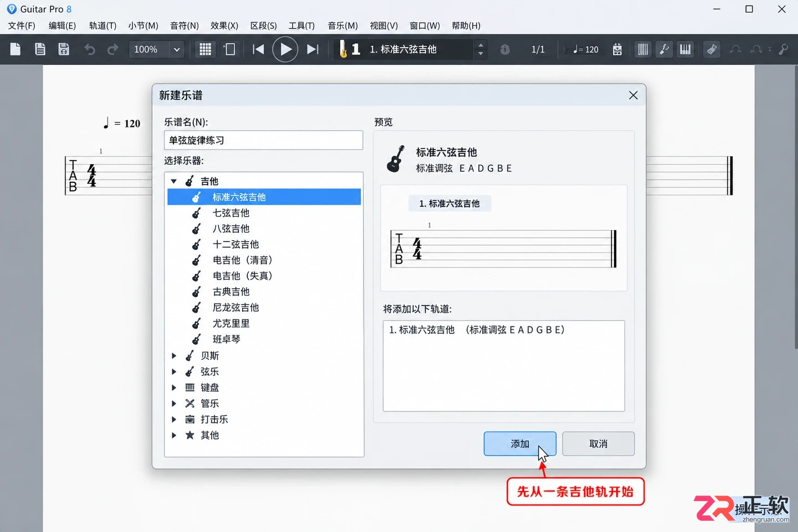Click the undo arrow in toolbar
Viewport: 798px width, 532px height.
click(x=89, y=49)
